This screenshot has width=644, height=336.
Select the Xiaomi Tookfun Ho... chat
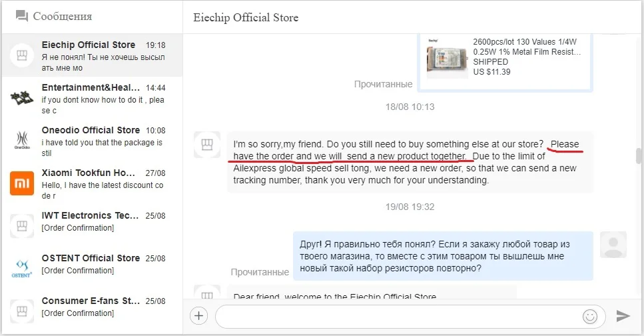[92, 183]
